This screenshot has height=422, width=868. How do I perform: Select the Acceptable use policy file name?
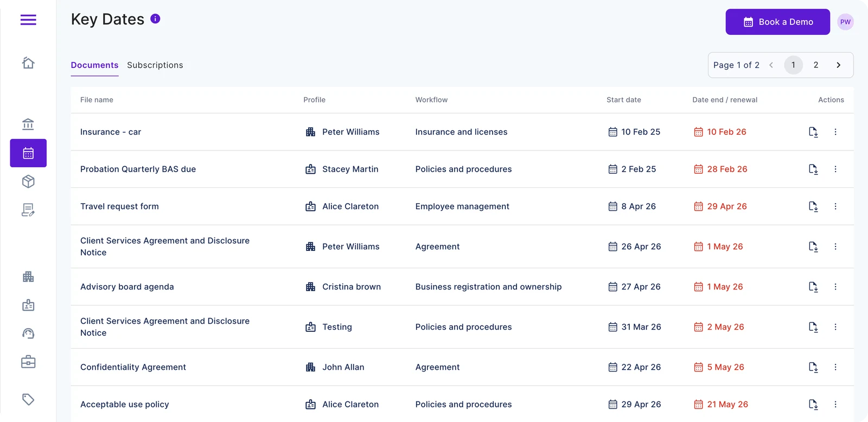pos(125,405)
